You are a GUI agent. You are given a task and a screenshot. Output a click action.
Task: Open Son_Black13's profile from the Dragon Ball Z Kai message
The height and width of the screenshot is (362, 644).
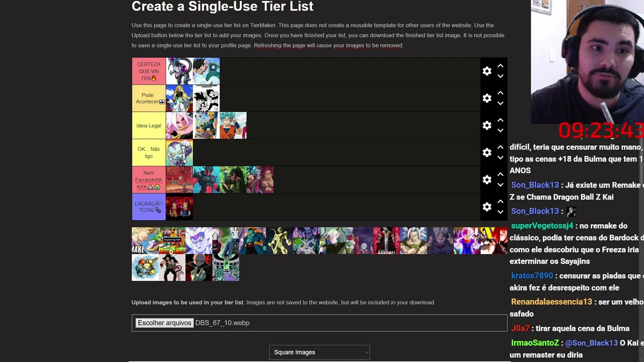pos(535,185)
